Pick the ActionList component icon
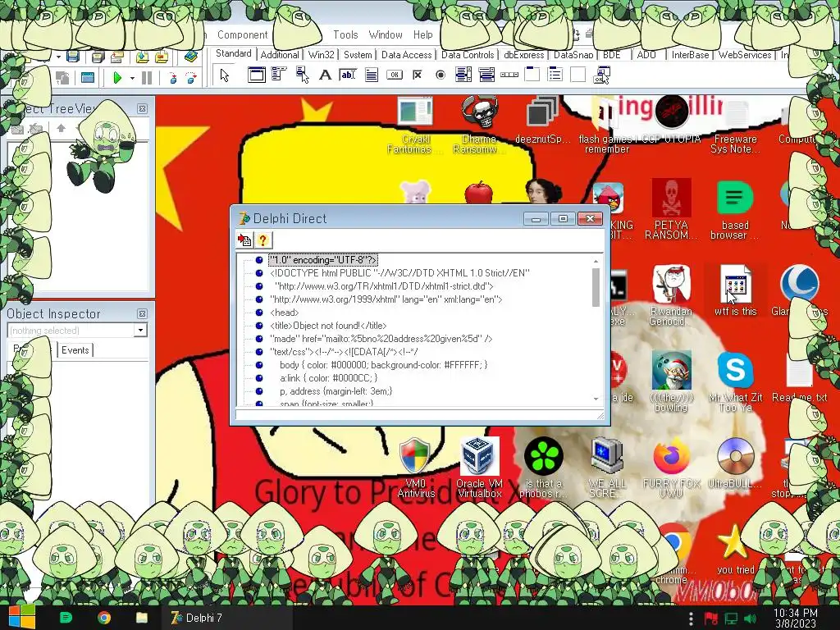Image resolution: width=840 pixels, height=630 pixels. 601,75
